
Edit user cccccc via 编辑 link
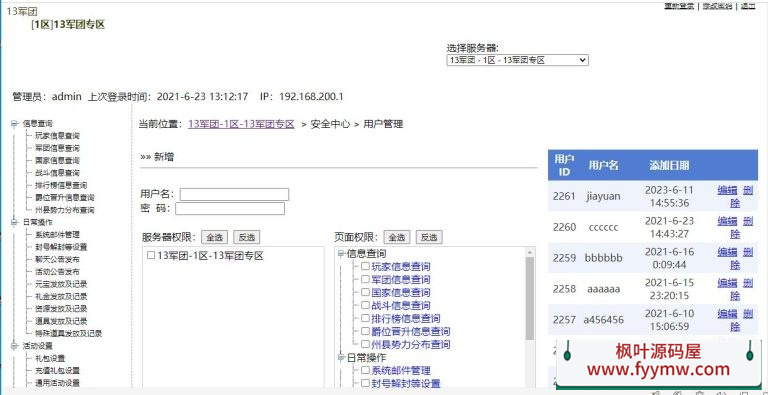tap(727, 221)
